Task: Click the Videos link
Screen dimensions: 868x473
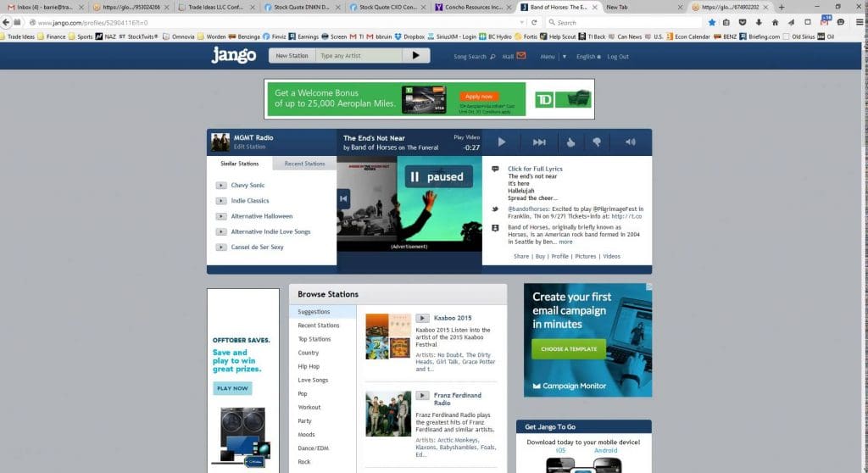Action: [x=611, y=257]
